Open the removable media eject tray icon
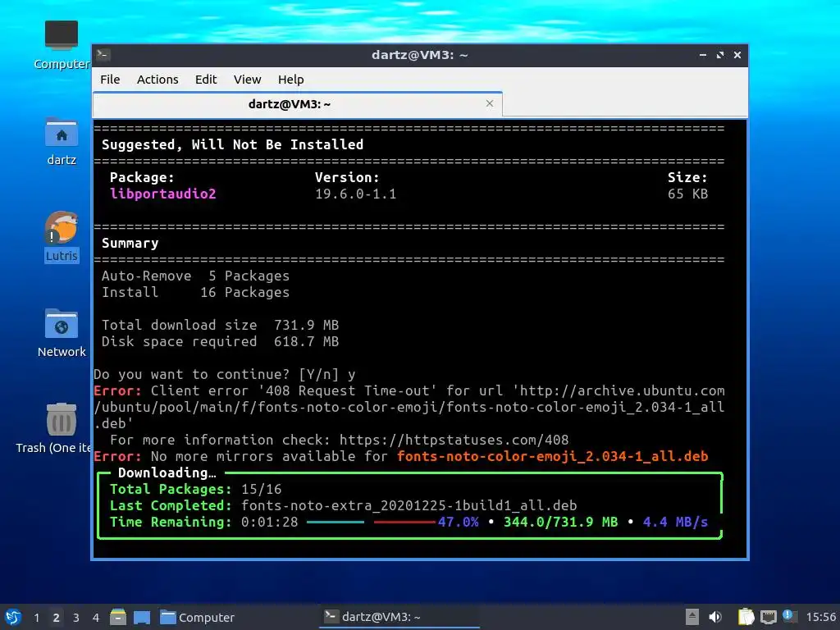 pos(692,617)
